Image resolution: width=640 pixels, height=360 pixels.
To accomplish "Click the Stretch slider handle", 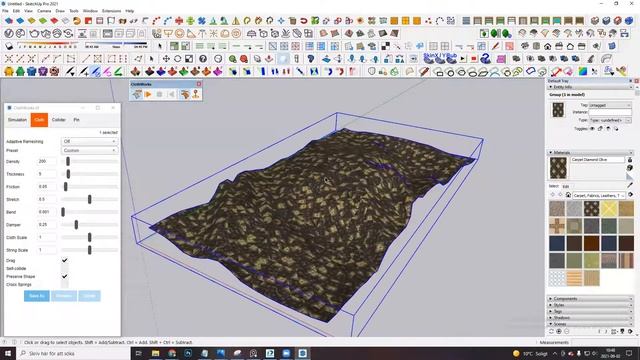I will click(x=89, y=199).
